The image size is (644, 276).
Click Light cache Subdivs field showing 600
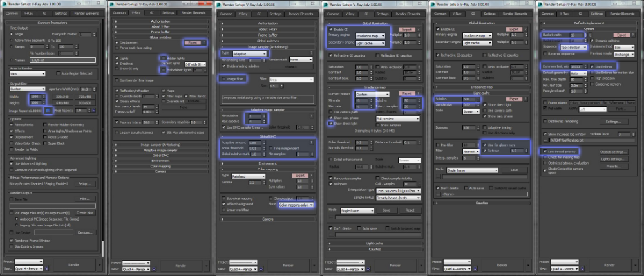pyautogui.click(x=469, y=99)
